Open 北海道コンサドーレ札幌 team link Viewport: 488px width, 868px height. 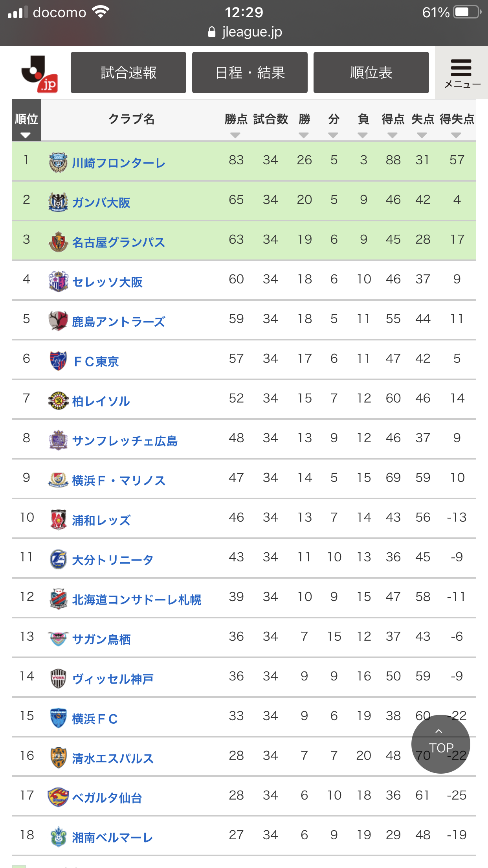pyautogui.click(x=136, y=600)
